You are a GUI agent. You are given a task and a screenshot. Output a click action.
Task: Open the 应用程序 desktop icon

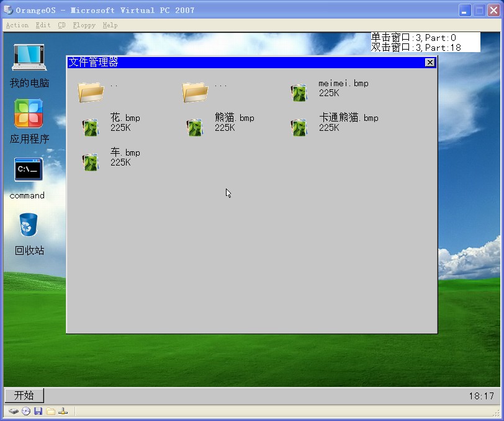click(29, 113)
